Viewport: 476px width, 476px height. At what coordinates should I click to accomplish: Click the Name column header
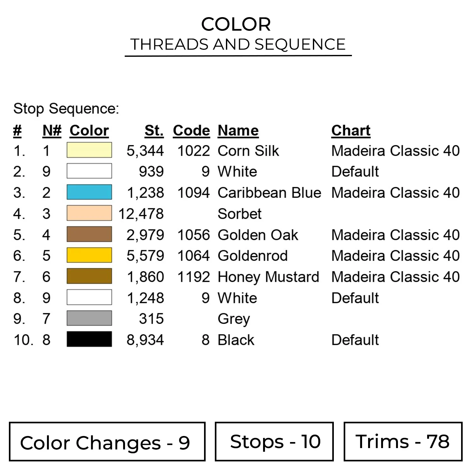[x=238, y=130]
